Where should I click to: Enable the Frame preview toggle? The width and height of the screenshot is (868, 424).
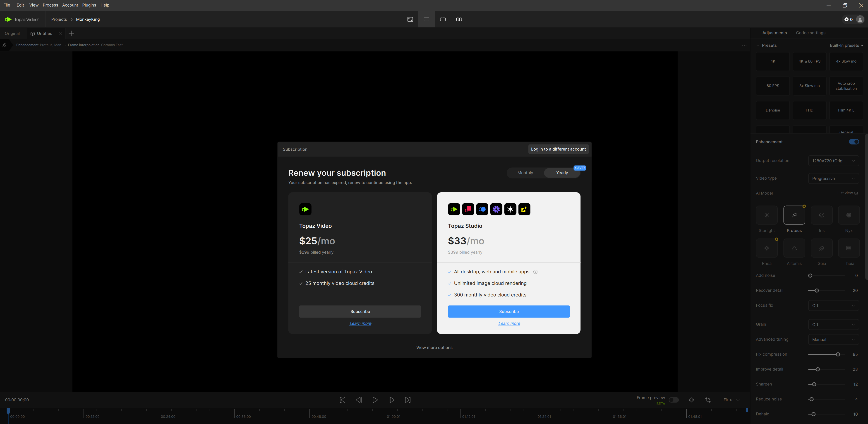(x=674, y=400)
